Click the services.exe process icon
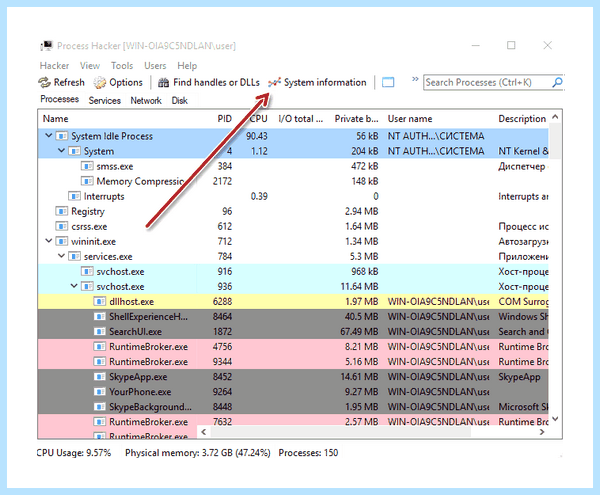 point(74,256)
